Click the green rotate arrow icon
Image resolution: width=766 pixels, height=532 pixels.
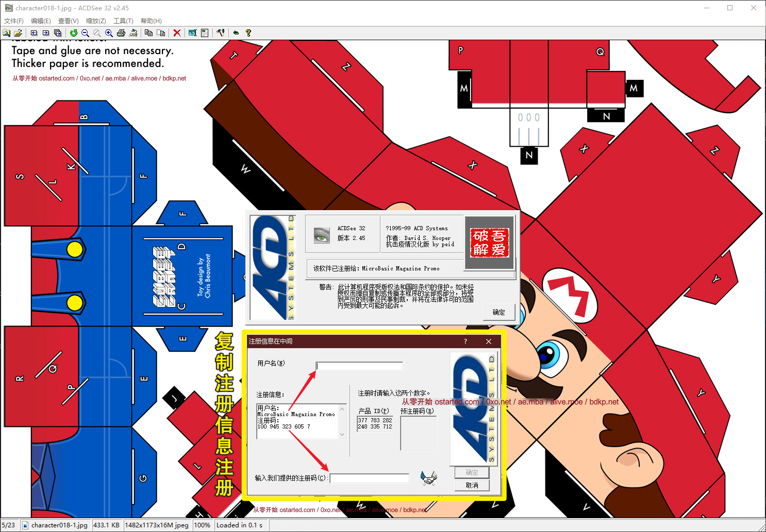point(74,33)
